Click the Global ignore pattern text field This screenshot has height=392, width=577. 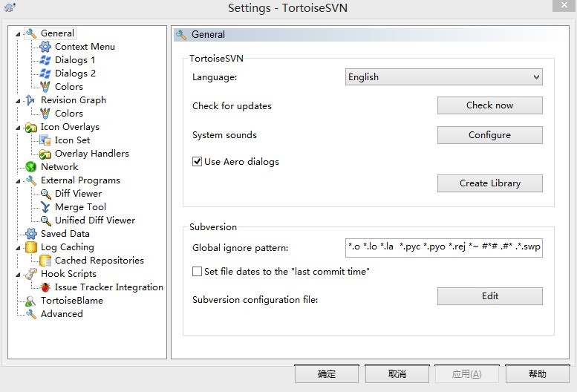pos(444,247)
